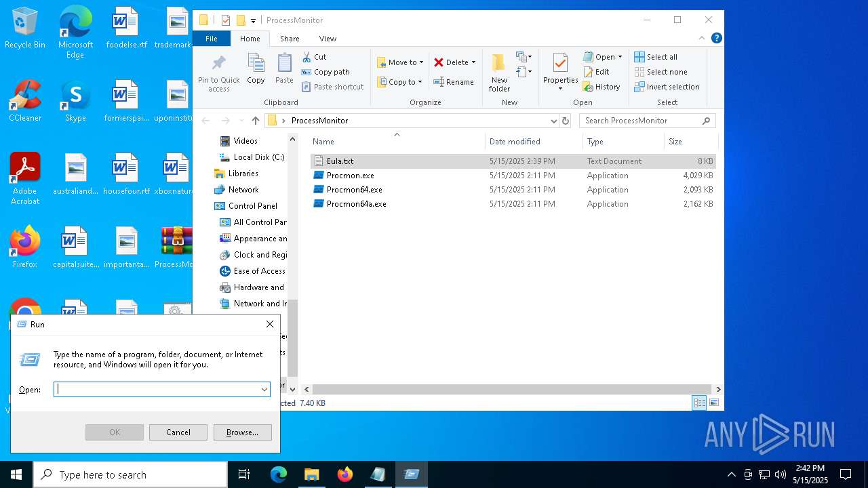Click Type here to search box
The width and height of the screenshot is (868, 488).
(130, 474)
